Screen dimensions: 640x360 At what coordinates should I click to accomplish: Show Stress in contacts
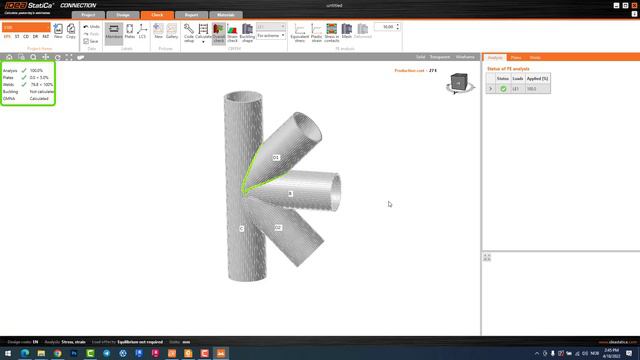[x=331, y=33]
